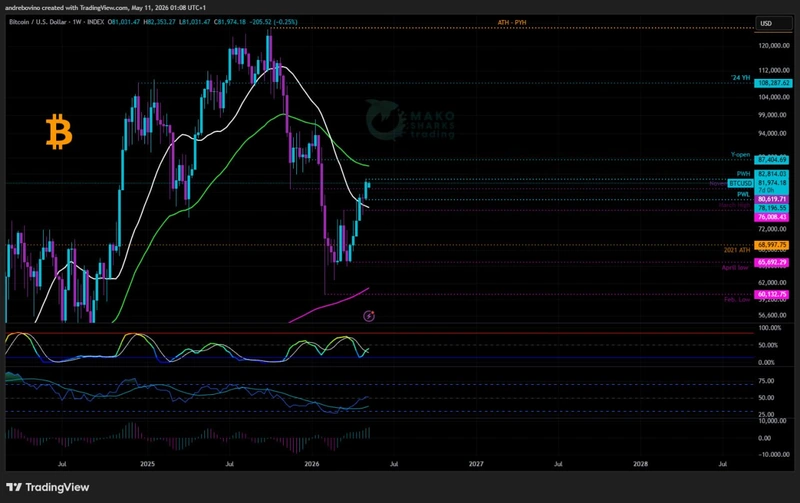
Task: Click the 0.00% oscillator scale label
Action: [767, 362]
